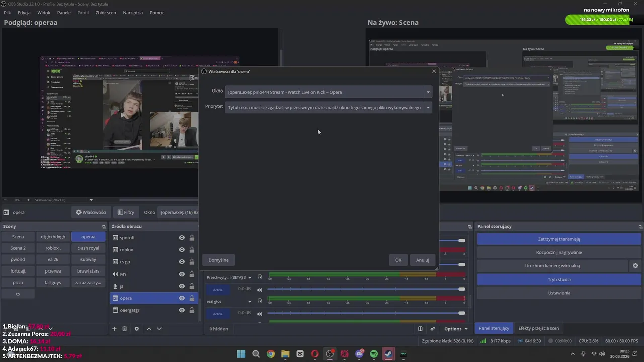This screenshot has width=644, height=362.
Task: Show hidden system tray icons chevron
Action: (573, 354)
